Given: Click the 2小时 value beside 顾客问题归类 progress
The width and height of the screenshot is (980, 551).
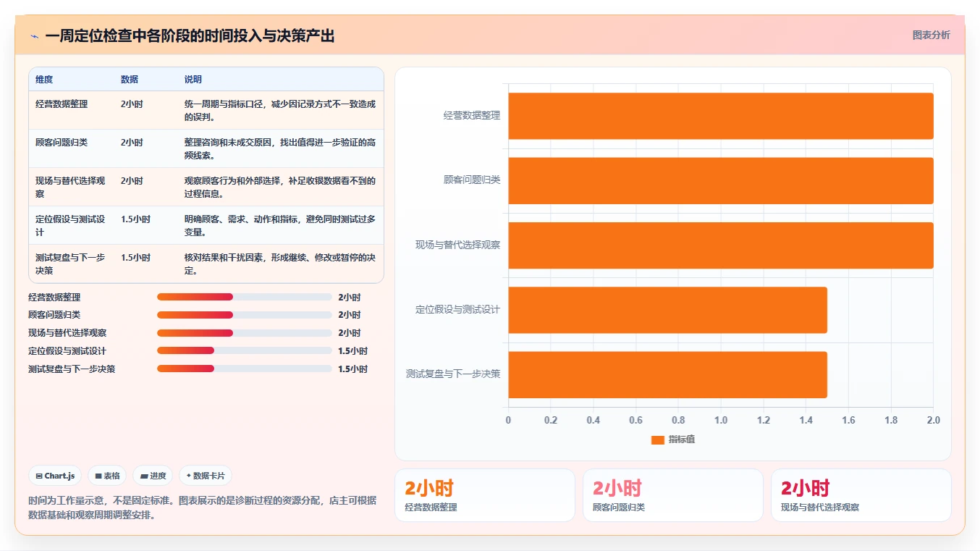Looking at the screenshot, I should click(x=350, y=315).
